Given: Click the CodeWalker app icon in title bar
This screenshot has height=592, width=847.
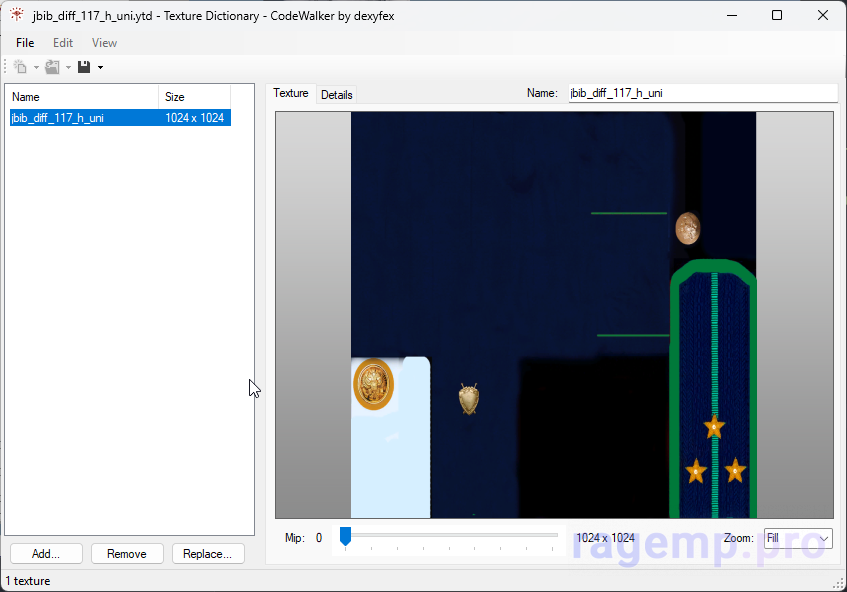Looking at the screenshot, I should [x=17, y=15].
